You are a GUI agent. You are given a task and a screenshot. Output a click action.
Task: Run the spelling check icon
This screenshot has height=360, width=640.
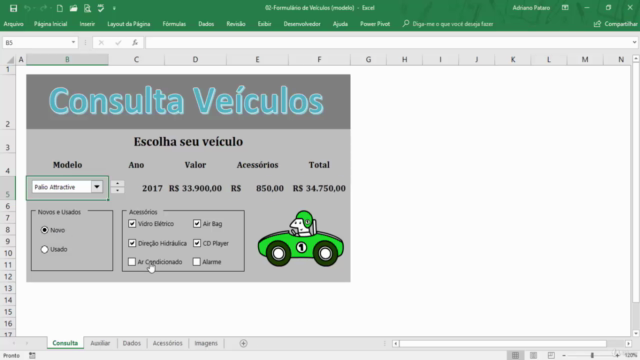coord(101,8)
